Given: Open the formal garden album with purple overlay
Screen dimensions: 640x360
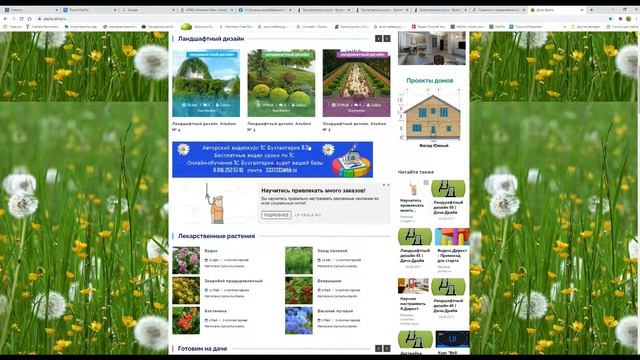Looking at the screenshot, I should pos(356,83).
